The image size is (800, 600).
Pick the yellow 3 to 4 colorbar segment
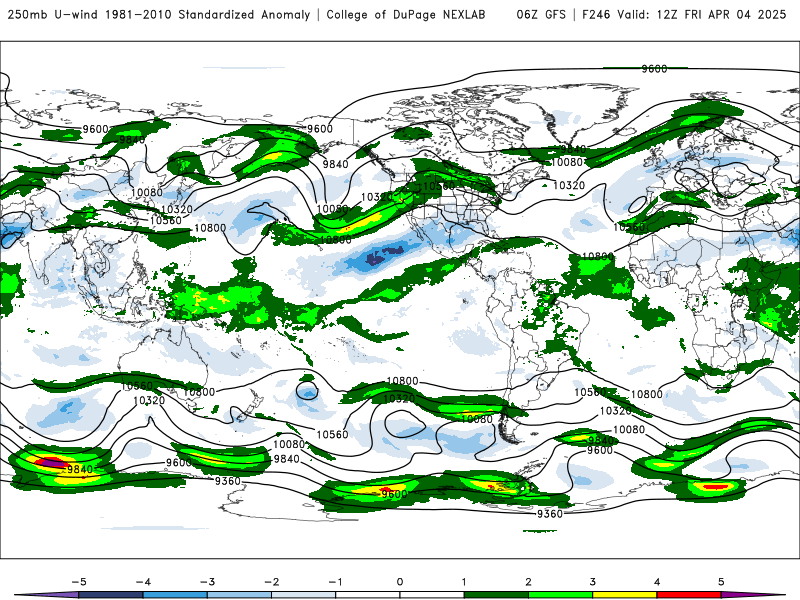pyautogui.click(x=625, y=595)
